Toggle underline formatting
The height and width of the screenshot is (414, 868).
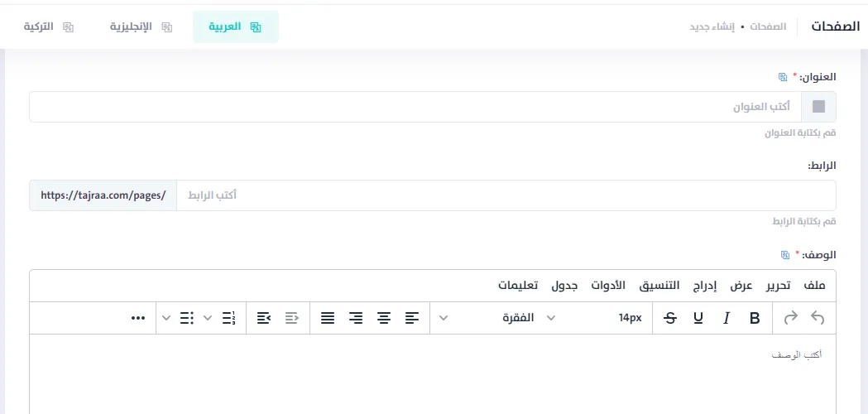point(698,318)
